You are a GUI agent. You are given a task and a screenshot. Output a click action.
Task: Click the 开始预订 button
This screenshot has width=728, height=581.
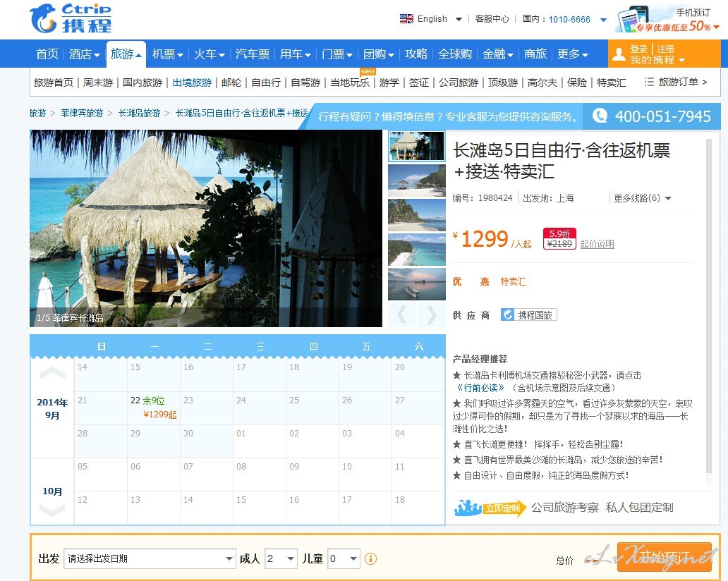click(665, 557)
